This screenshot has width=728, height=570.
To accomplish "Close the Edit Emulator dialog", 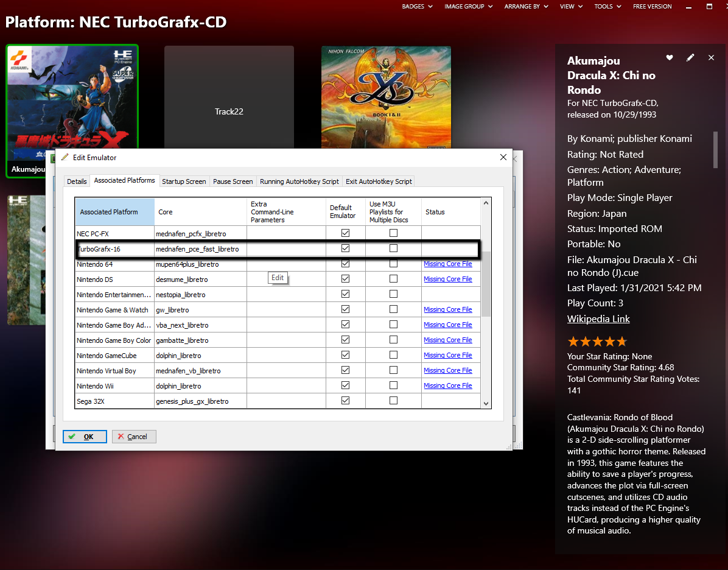I will coord(503,158).
